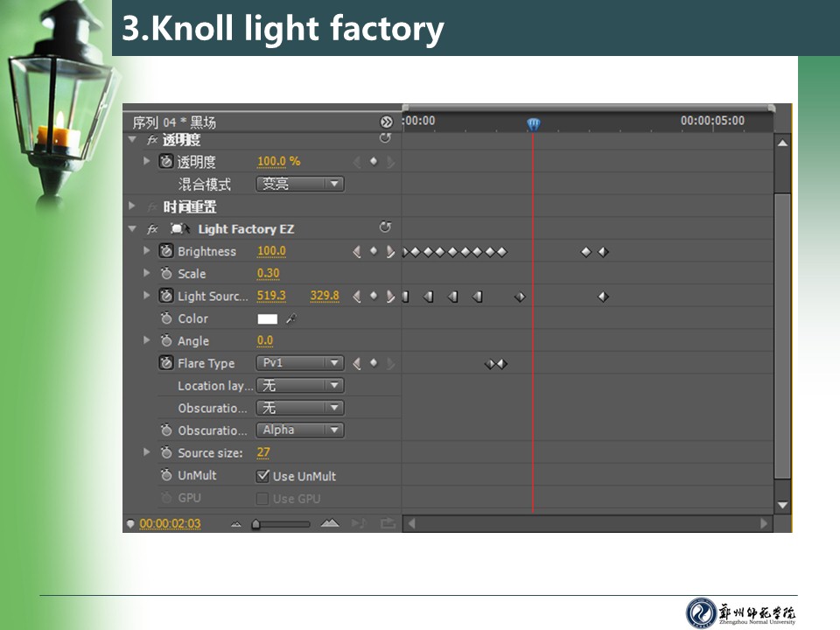
Task: Reset the Light Factory EZ effect
Action: pos(385,227)
